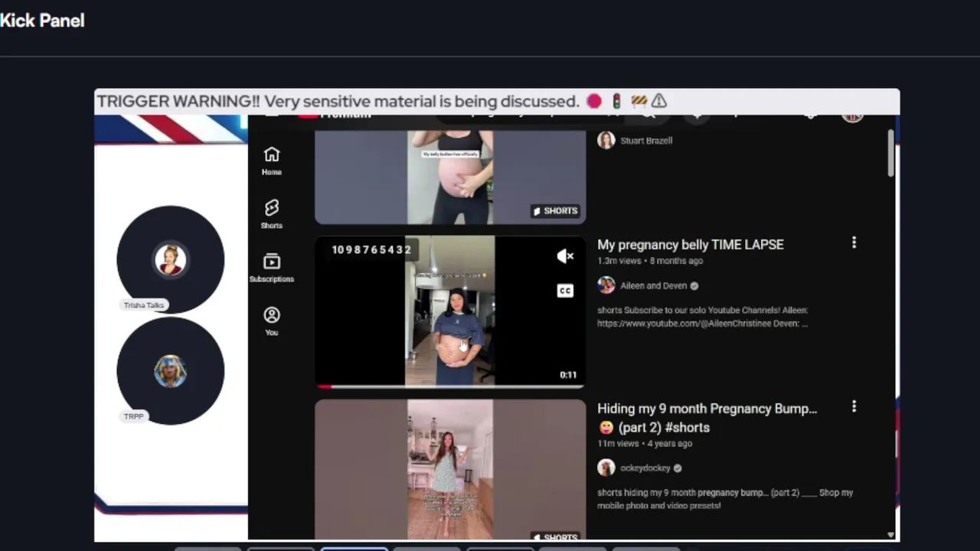Open the Shorts section in sidebar
The height and width of the screenshot is (551, 980).
pos(272,215)
